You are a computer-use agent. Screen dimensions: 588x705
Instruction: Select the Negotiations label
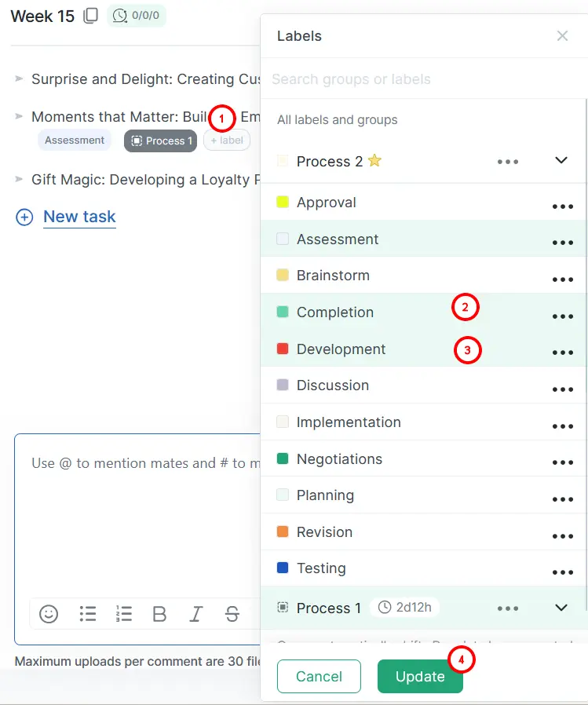[x=339, y=459]
